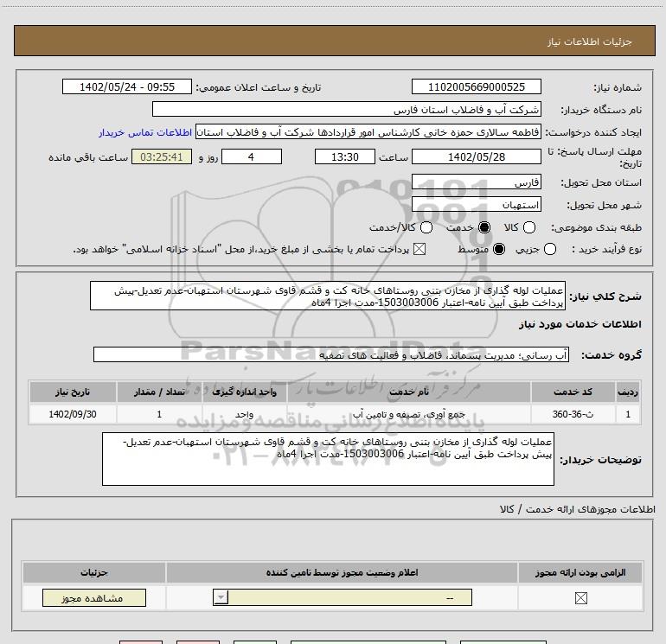Choose the جزیی purchase type radio
Viewport: 666px width, 644px height.
point(550,249)
